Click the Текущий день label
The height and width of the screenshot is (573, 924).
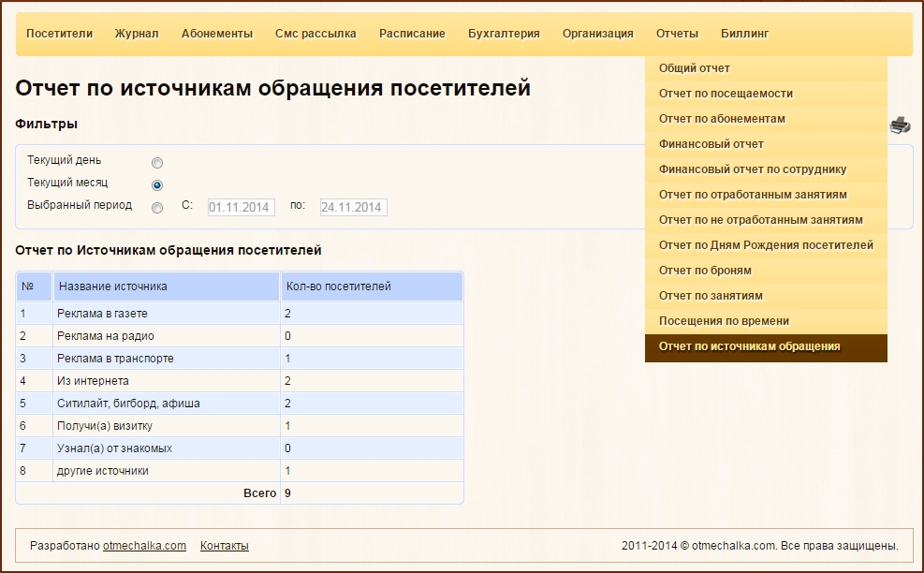[x=65, y=160]
